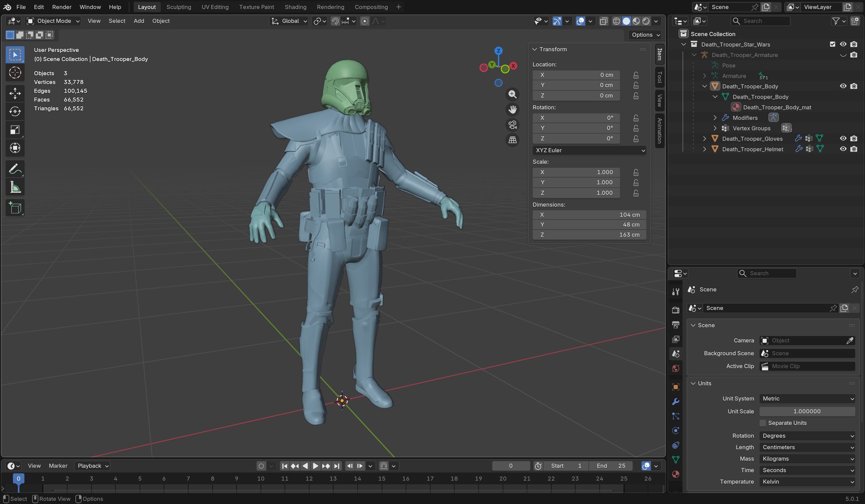Click the pan view hand icon
Viewport: 865px width, 504px height.
pyautogui.click(x=512, y=110)
